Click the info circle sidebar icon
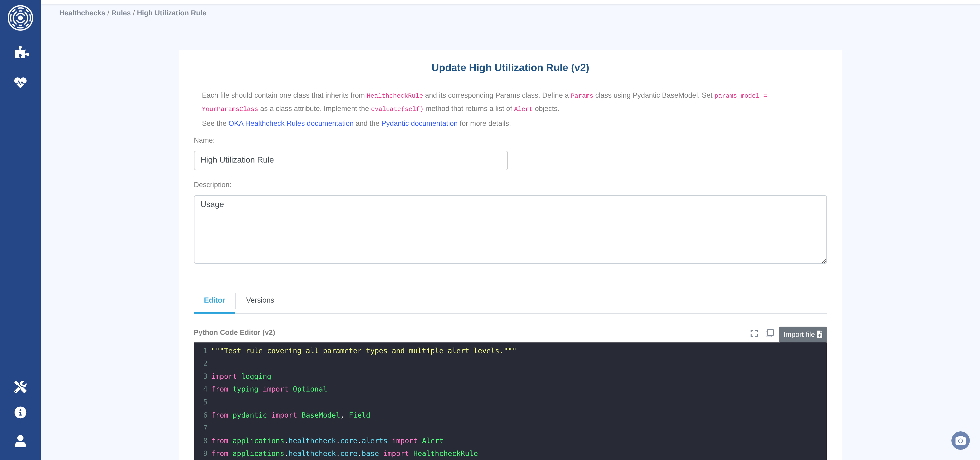Screen dimensions: 980x460 [20, 412]
